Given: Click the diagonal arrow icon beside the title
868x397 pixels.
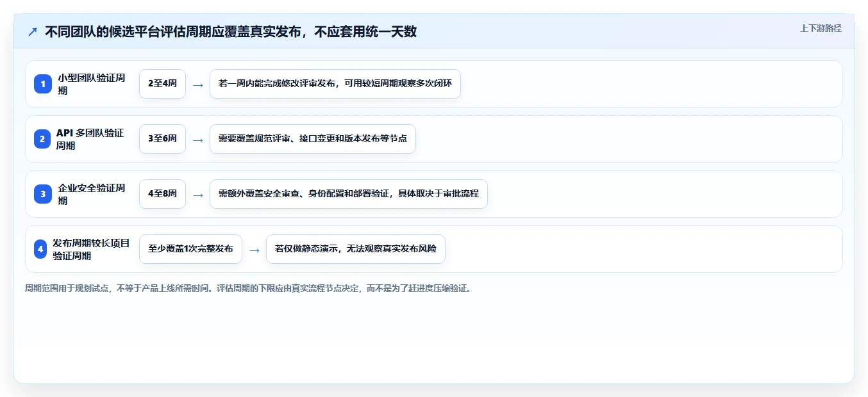Looking at the screenshot, I should 32,31.
